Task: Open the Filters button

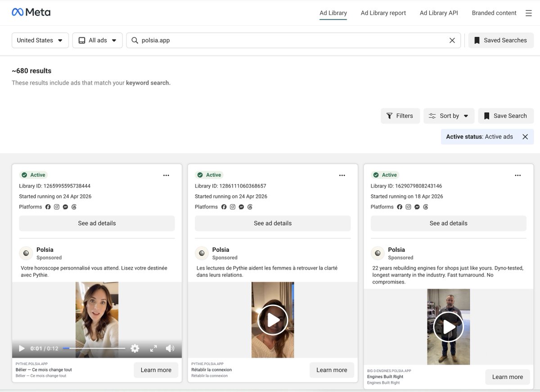Action: tap(400, 116)
